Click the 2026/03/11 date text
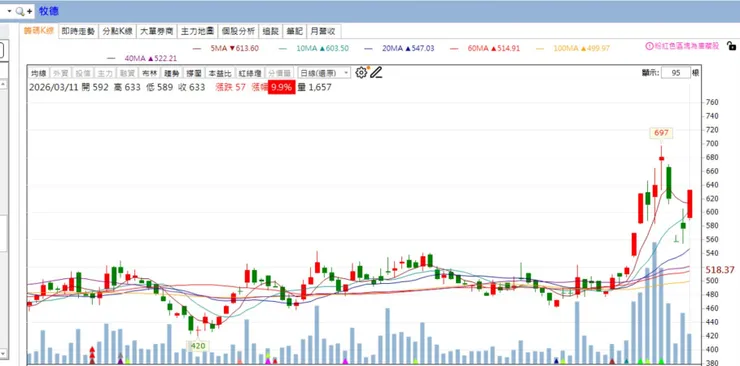This screenshot has width=740, height=366. pyautogui.click(x=53, y=87)
